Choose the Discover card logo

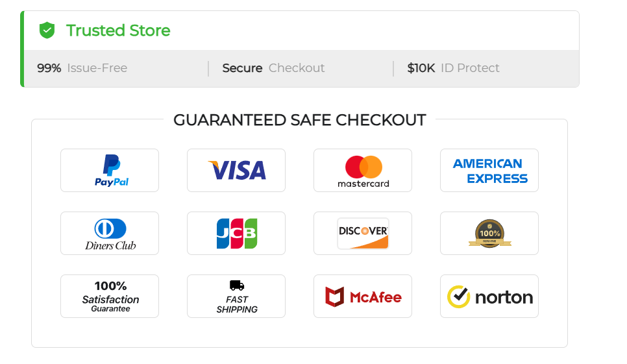[363, 234]
